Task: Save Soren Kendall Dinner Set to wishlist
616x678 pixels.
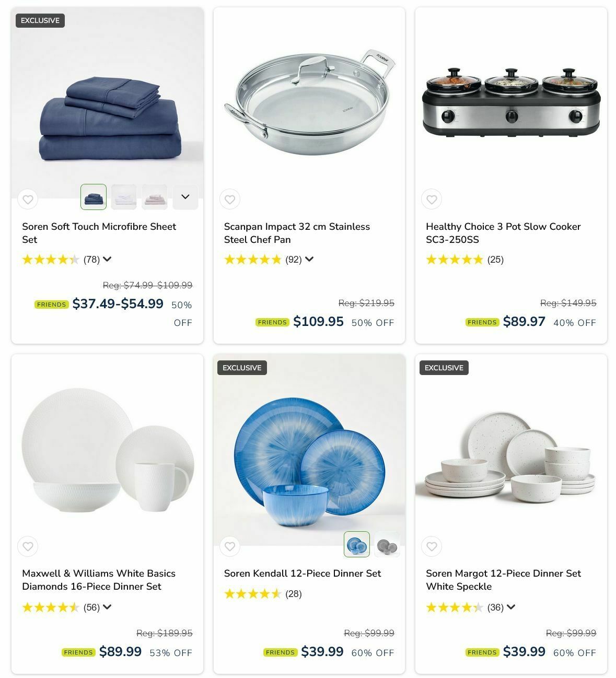Action: (x=230, y=546)
